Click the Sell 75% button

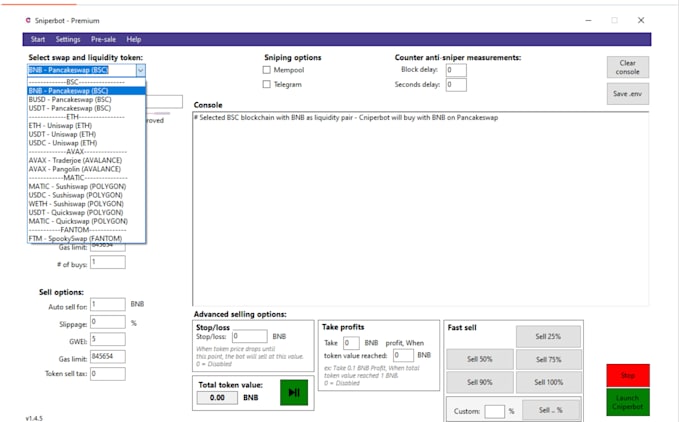coord(548,359)
